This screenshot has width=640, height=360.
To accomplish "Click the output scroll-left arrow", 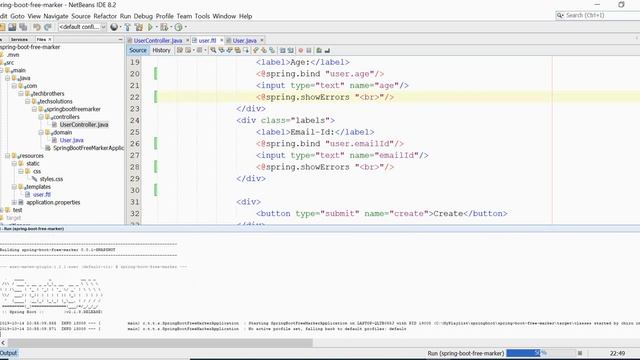I will click(x=3, y=343).
